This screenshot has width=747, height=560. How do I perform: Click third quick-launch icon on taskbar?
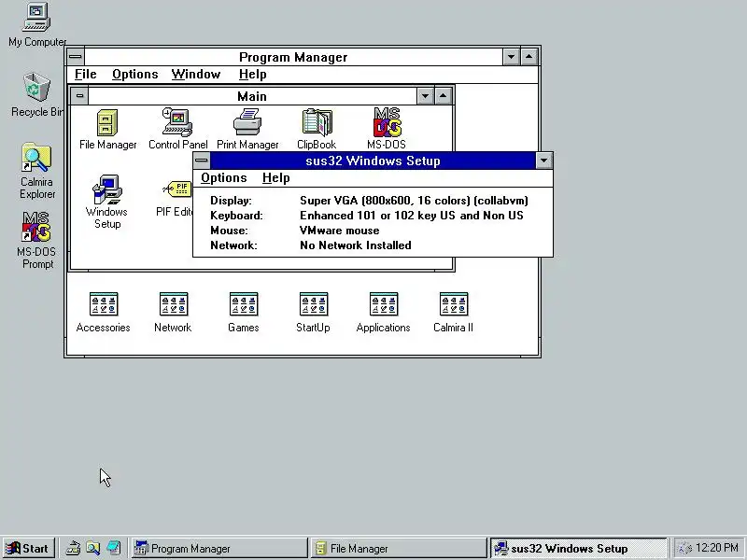(x=113, y=548)
